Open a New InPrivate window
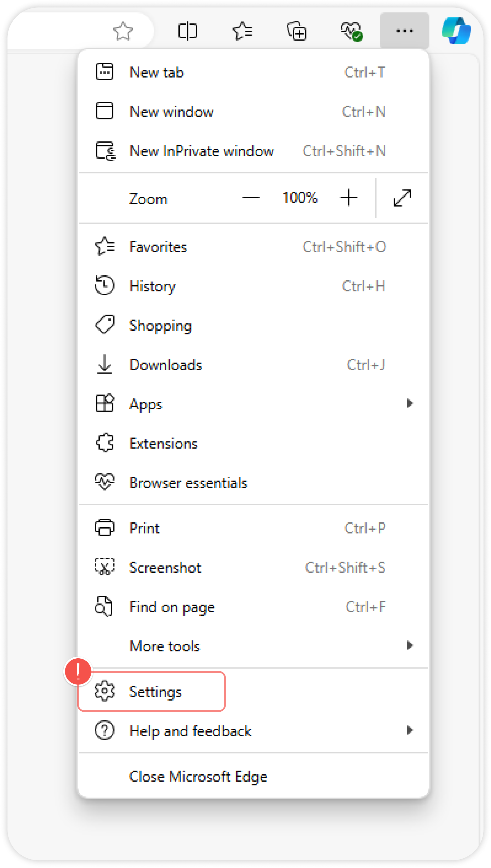The height and width of the screenshot is (868, 491). point(202,151)
